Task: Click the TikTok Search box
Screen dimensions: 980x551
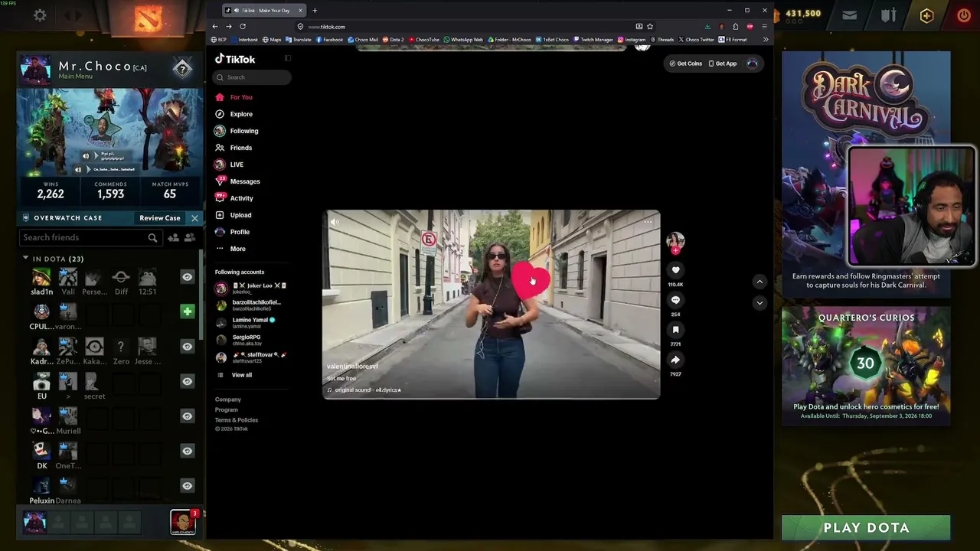Action: [253, 77]
